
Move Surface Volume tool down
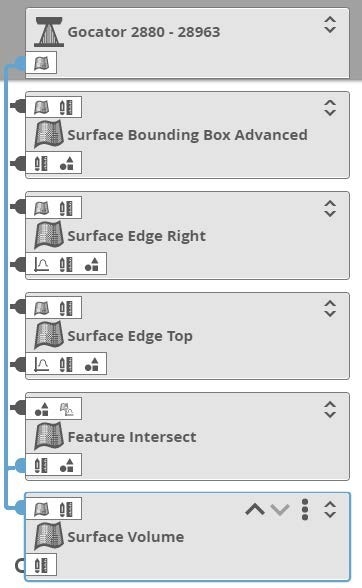click(280, 510)
